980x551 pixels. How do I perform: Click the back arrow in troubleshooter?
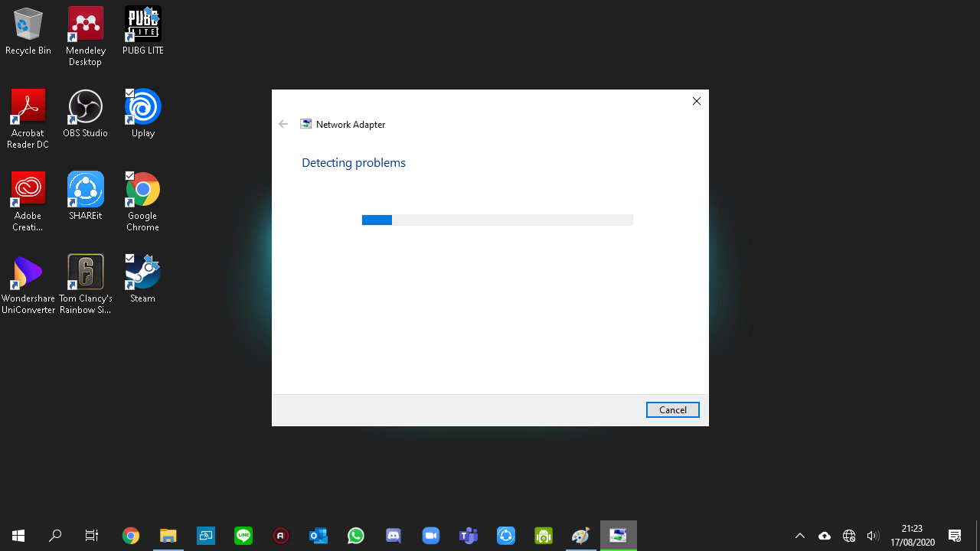click(x=283, y=124)
